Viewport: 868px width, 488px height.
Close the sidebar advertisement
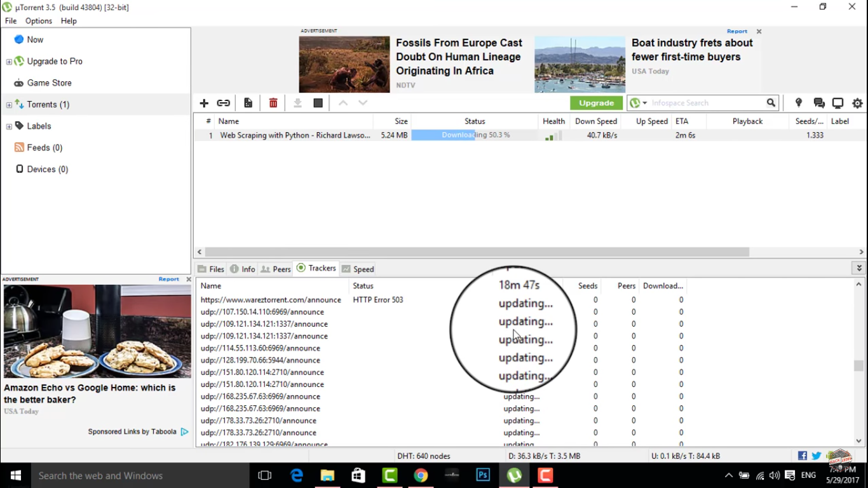189,279
